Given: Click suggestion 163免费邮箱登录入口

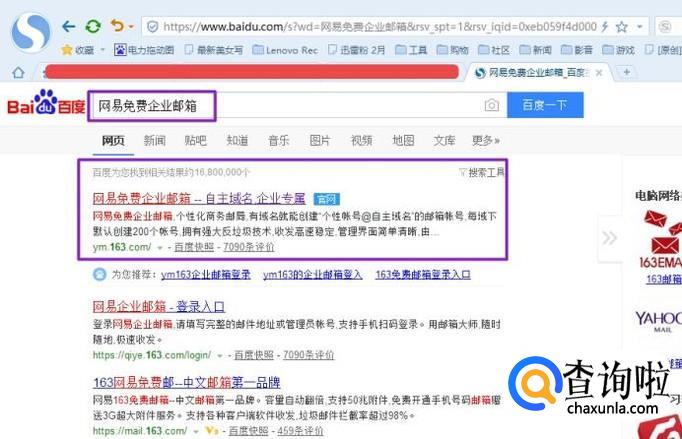Looking at the screenshot, I should coord(423,275).
